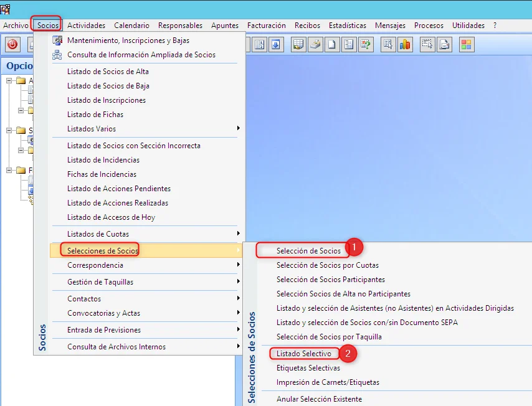The width and height of the screenshot is (532, 406).
Task: Click the dashed selection with cursor icon
Action: point(427,44)
